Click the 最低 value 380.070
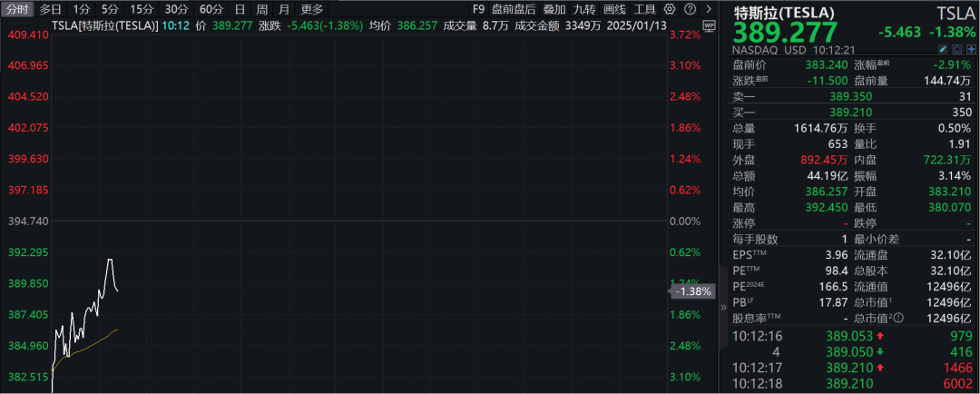 pos(951,208)
